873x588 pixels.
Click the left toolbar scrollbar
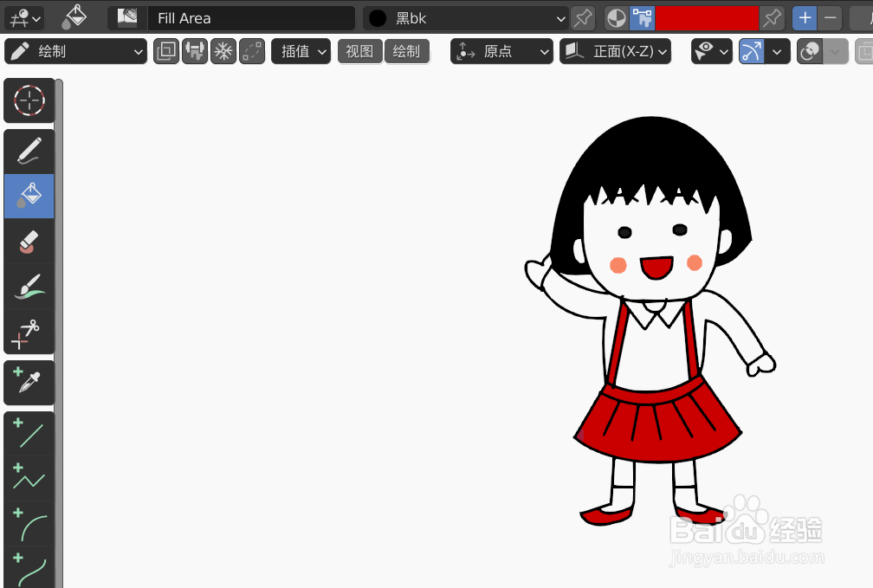59,333
